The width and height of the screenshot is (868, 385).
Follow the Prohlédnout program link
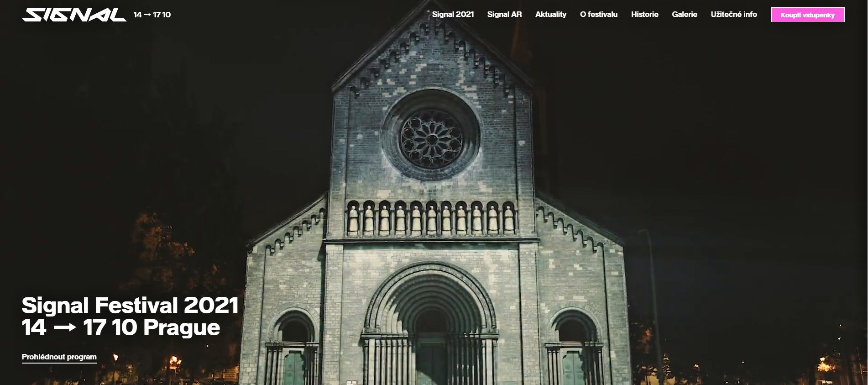click(x=59, y=357)
